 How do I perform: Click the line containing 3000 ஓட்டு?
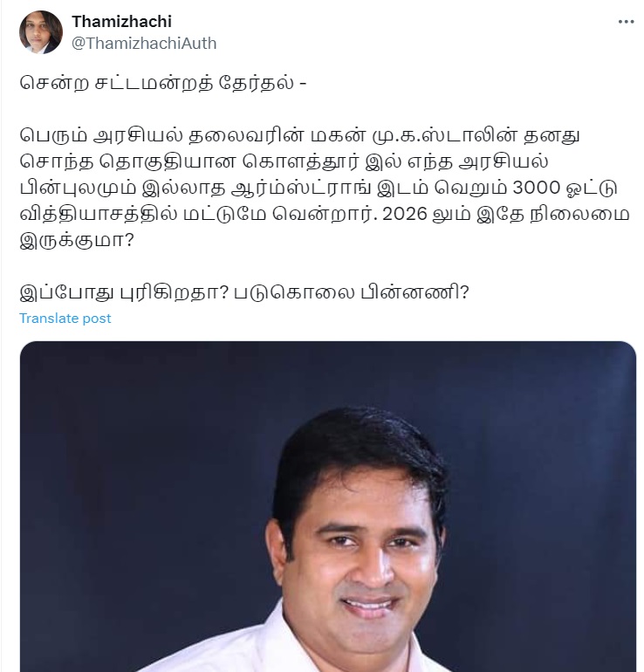click(319, 188)
